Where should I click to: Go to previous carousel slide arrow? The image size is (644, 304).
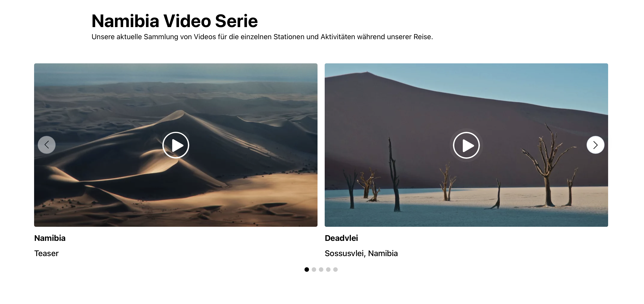click(46, 145)
